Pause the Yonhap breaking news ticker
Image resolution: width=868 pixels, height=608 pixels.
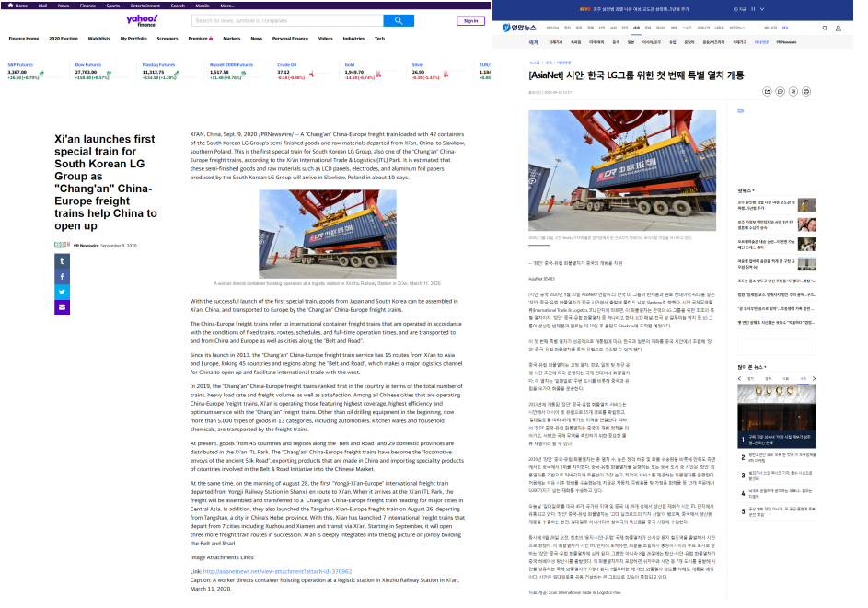[x=753, y=9]
